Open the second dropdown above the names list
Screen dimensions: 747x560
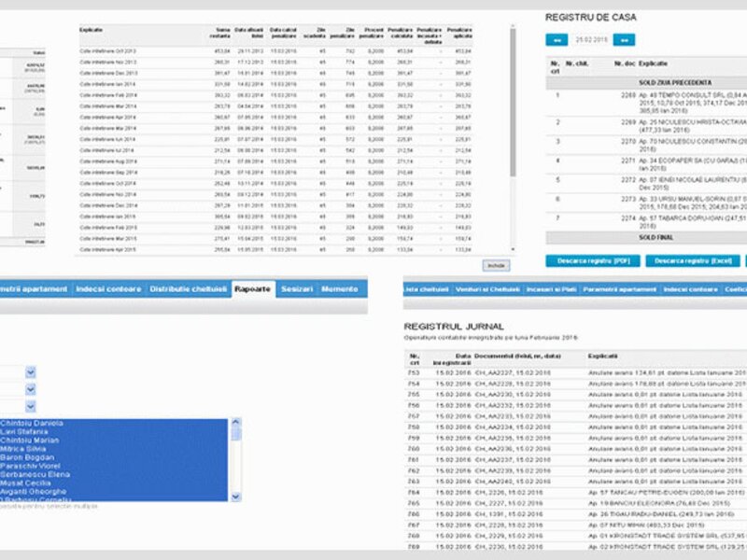[x=31, y=389]
